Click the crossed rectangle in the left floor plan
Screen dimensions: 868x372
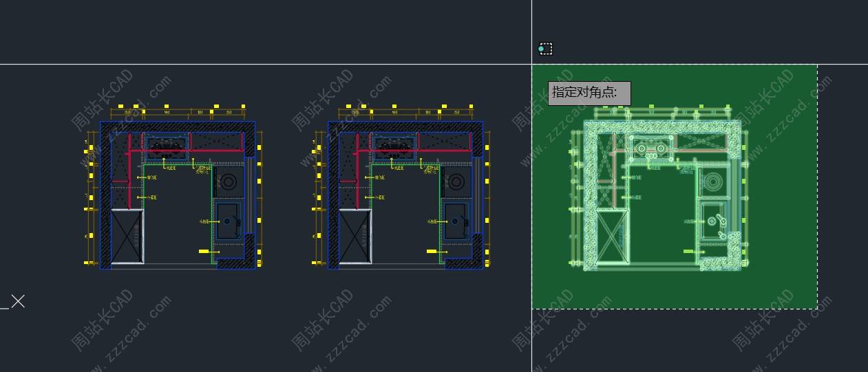click(x=127, y=237)
